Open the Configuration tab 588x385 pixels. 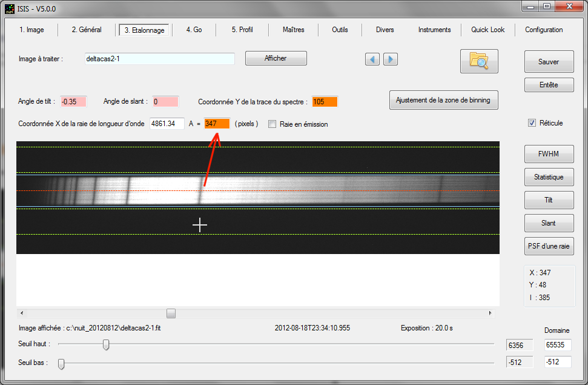click(544, 30)
